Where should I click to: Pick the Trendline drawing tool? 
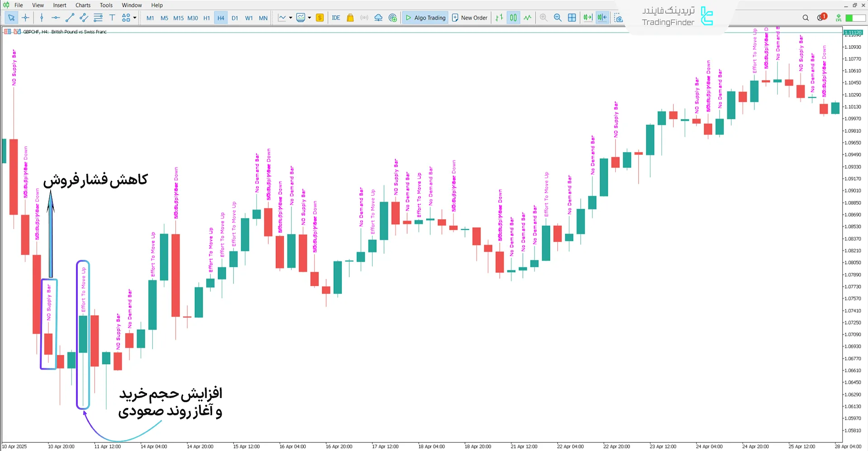click(x=70, y=18)
